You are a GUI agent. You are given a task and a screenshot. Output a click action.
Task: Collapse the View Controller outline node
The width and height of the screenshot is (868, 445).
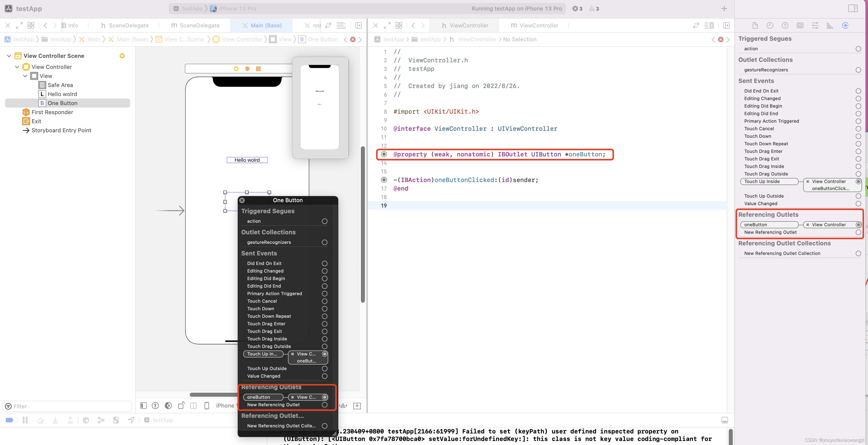coord(17,67)
